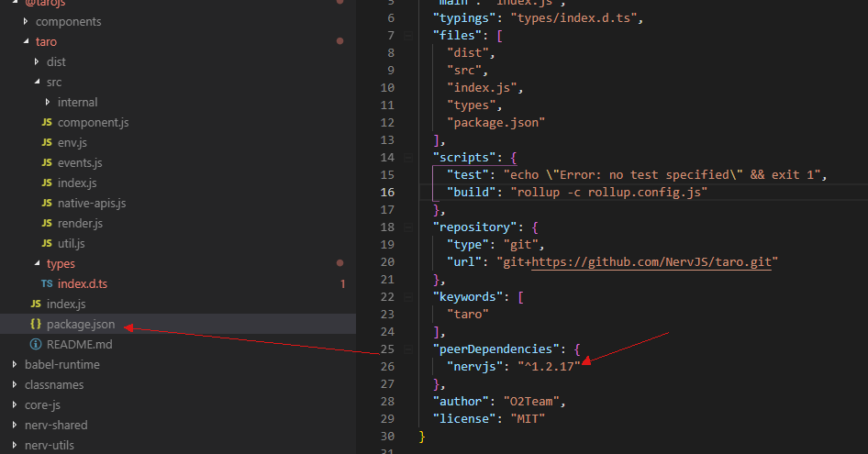The width and height of the screenshot is (868, 454).
Task: Select the babel-runtime folder label
Action: tap(62, 365)
